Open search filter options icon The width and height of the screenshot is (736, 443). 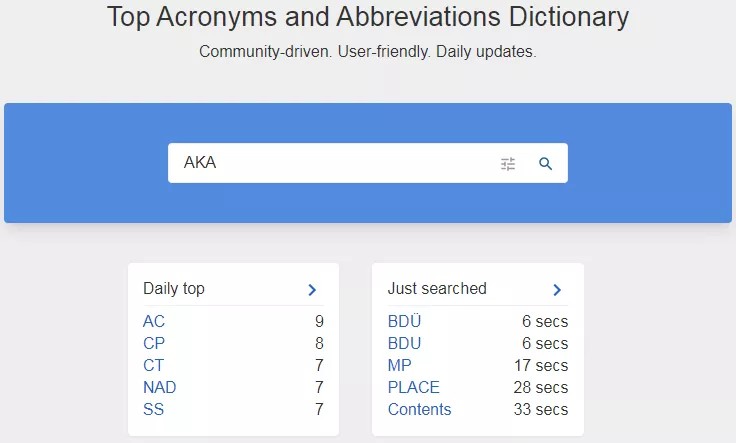508,164
